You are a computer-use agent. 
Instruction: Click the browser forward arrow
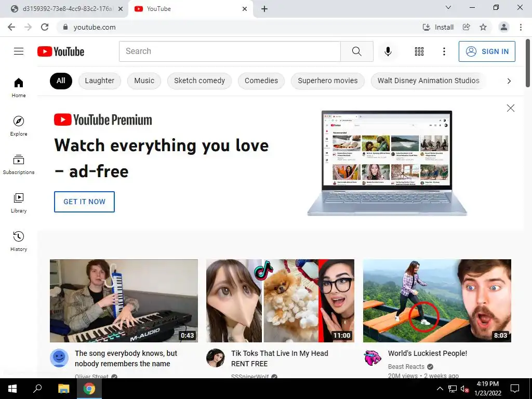[28, 27]
